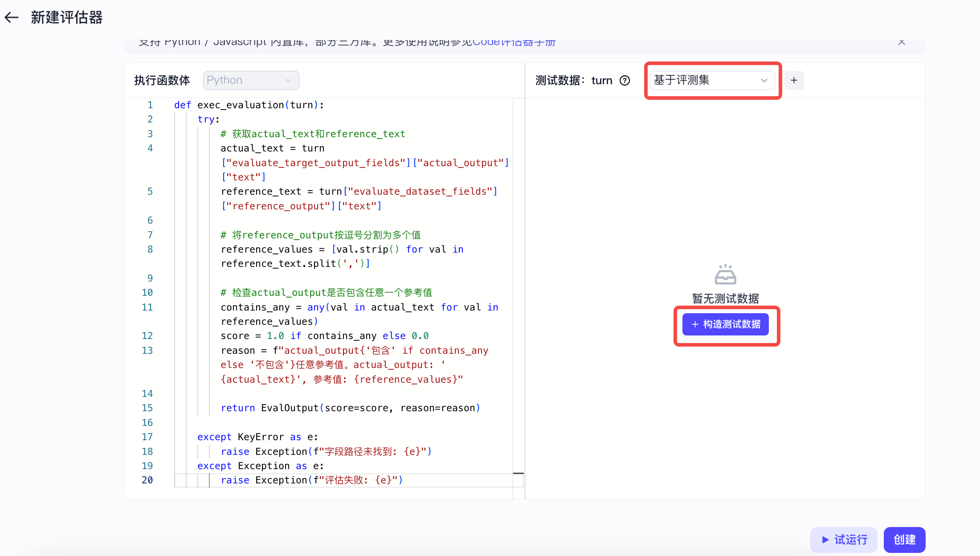980x556 pixels.
Task: Click 构造测试数据 button
Action: coord(726,324)
